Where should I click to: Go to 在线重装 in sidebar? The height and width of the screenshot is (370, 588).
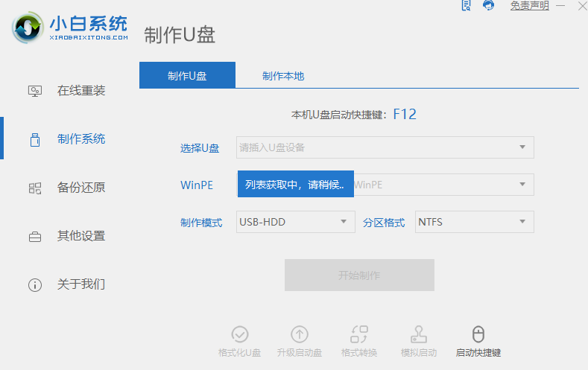[80, 91]
